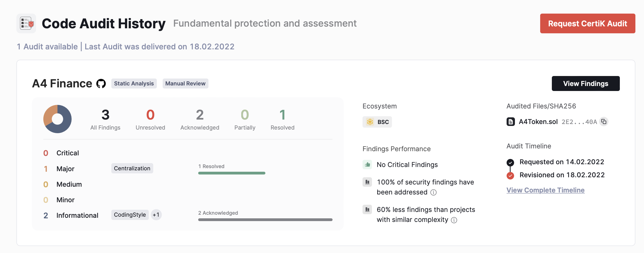This screenshot has width=644, height=253.
Task: Click 'Requested on 14.02.2022' text
Action: [x=562, y=162]
